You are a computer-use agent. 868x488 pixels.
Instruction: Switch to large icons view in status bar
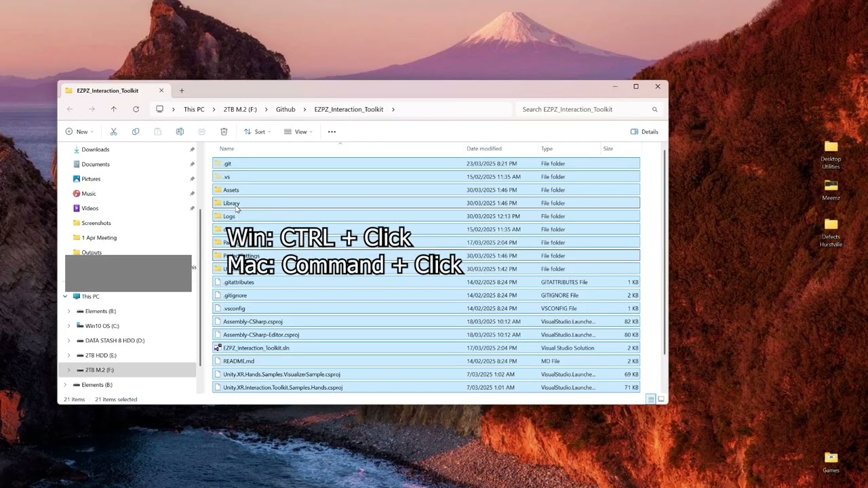point(661,399)
